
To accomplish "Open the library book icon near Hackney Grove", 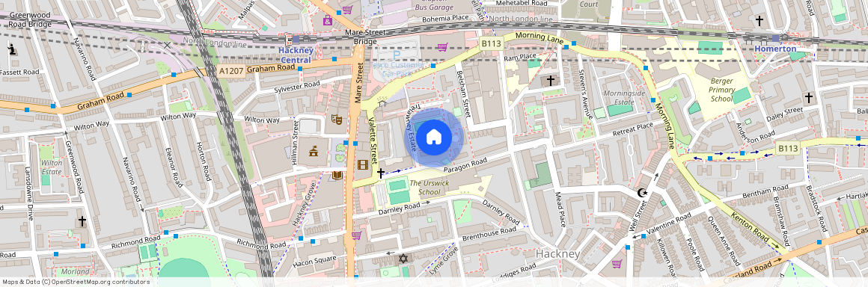I will tap(337, 176).
